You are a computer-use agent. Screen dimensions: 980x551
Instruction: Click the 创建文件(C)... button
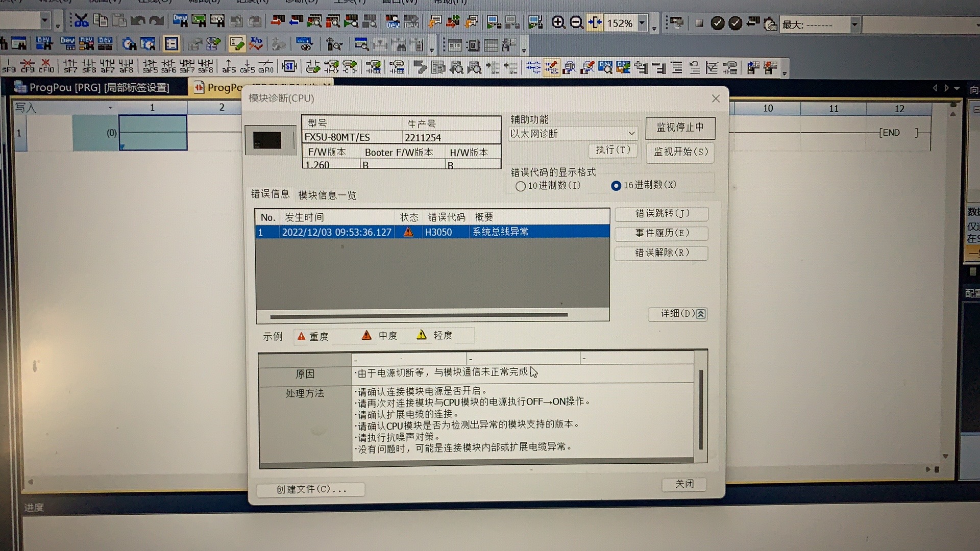311,489
